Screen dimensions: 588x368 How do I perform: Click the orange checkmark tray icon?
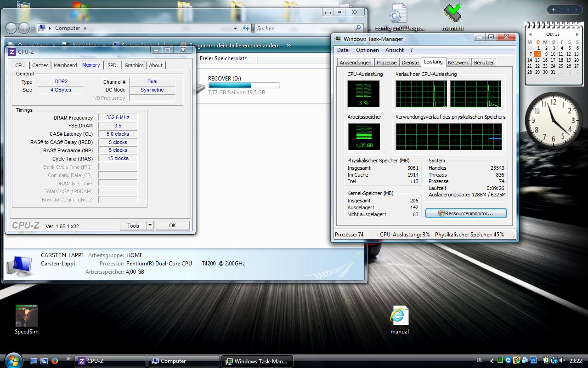coord(517,361)
